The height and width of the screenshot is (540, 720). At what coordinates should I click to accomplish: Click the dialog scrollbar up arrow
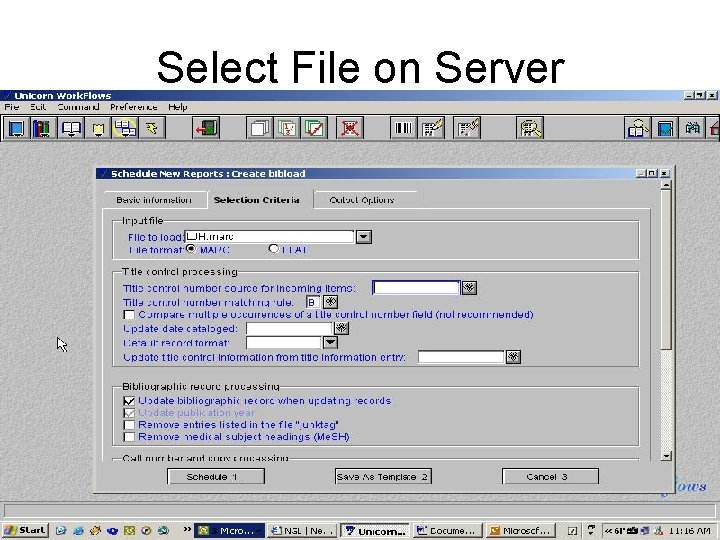(x=666, y=185)
